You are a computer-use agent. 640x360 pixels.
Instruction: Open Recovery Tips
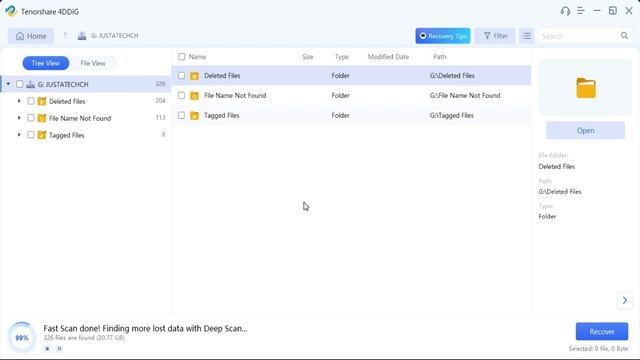tap(443, 36)
